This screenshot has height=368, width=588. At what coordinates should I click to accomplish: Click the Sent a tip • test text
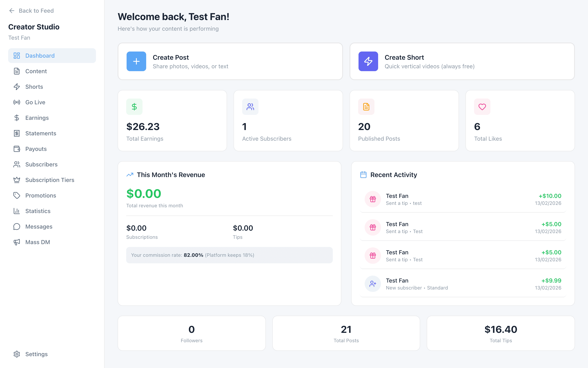[404, 203]
